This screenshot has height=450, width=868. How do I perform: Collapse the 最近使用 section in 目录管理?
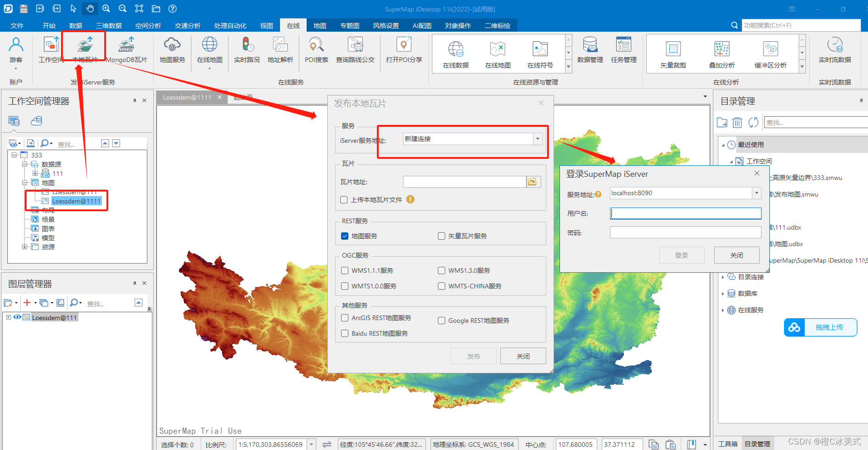point(723,145)
